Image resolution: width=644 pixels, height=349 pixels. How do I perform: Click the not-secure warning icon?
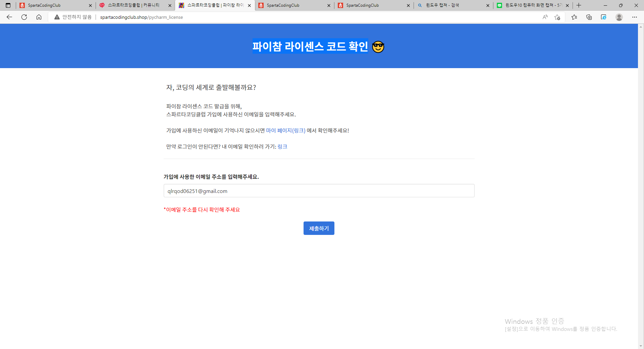pos(57,17)
